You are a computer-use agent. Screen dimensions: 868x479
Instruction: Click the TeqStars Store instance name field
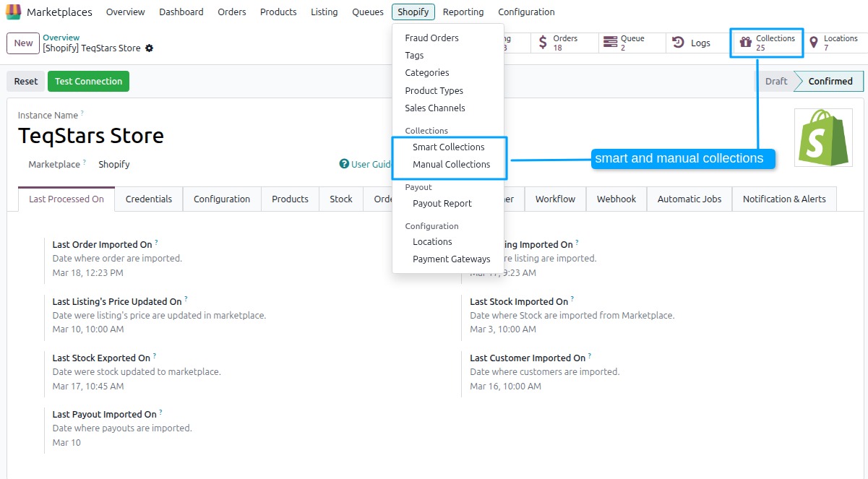(91, 136)
